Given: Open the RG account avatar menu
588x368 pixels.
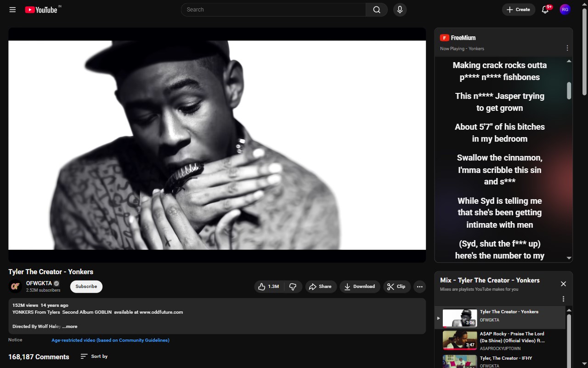Looking at the screenshot, I should (565, 10).
